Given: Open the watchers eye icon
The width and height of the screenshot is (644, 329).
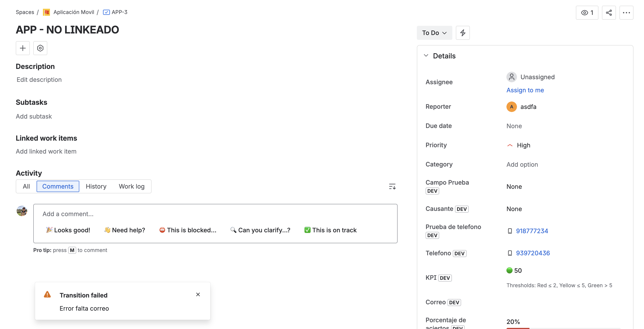Looking at the screenshot, I should click(584, 13).
